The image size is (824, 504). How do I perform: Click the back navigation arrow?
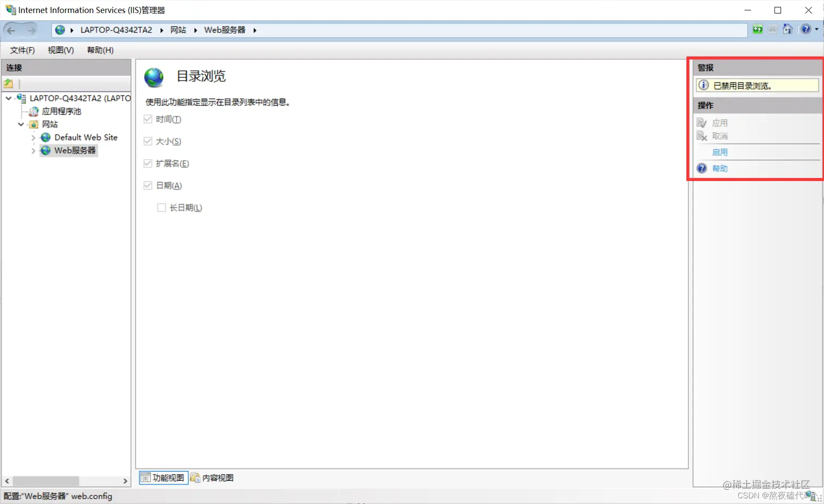pyautogui.click(x=11, y=30)
